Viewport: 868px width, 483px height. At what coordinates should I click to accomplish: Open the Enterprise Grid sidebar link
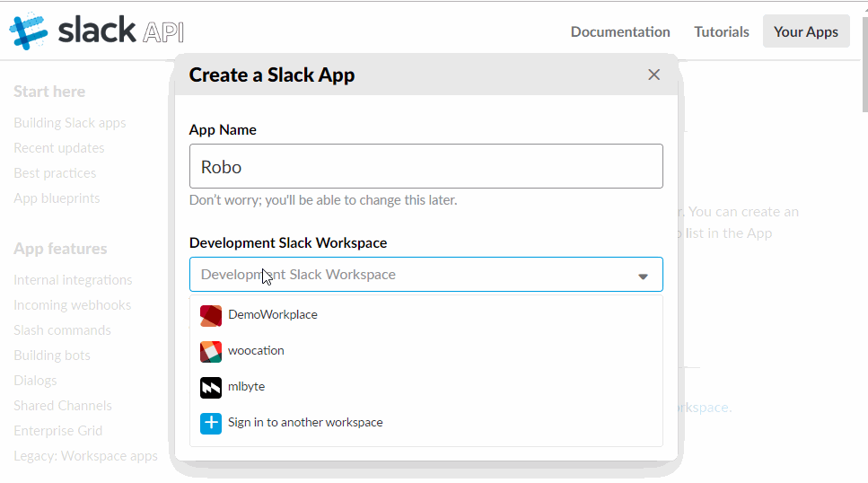pos(58,431)
